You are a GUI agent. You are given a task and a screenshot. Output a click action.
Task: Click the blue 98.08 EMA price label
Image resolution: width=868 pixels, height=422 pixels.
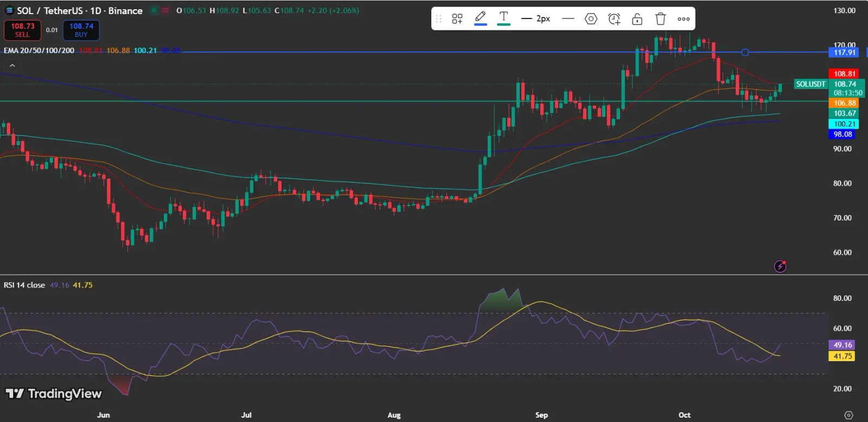(x=843, y=134)
